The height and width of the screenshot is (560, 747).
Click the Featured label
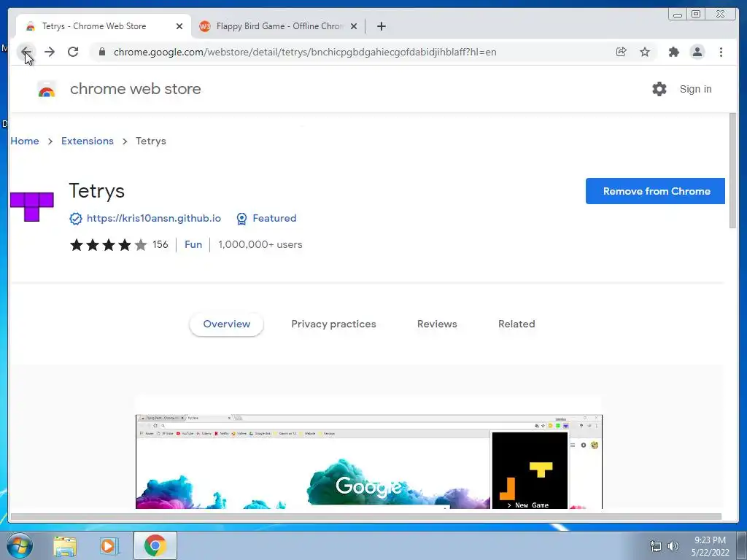point(274,219)
